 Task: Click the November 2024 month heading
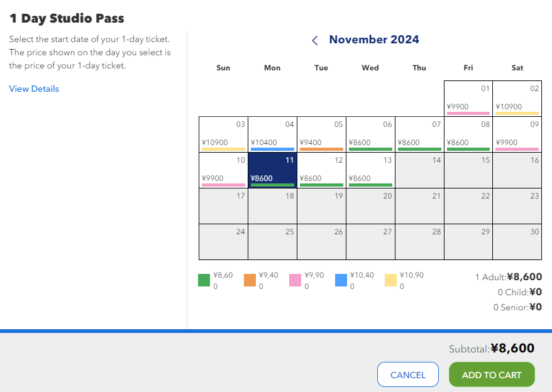point(374,40)
